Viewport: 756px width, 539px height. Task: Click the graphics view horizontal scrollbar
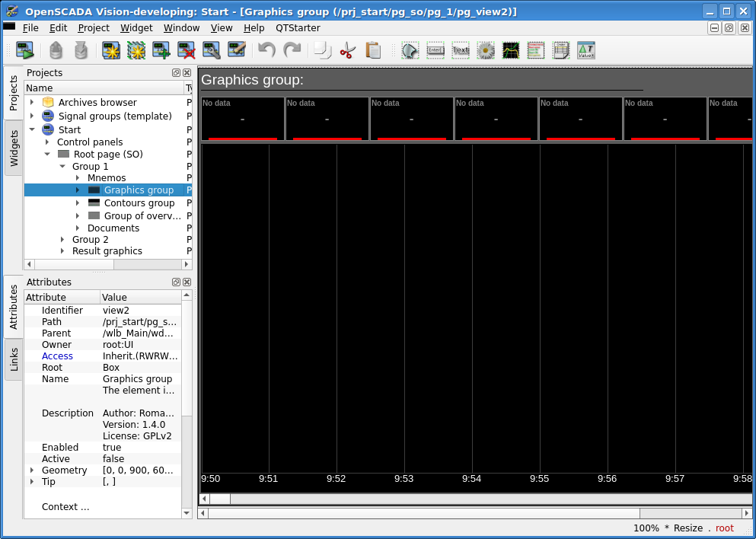click(x=472, y=499)
